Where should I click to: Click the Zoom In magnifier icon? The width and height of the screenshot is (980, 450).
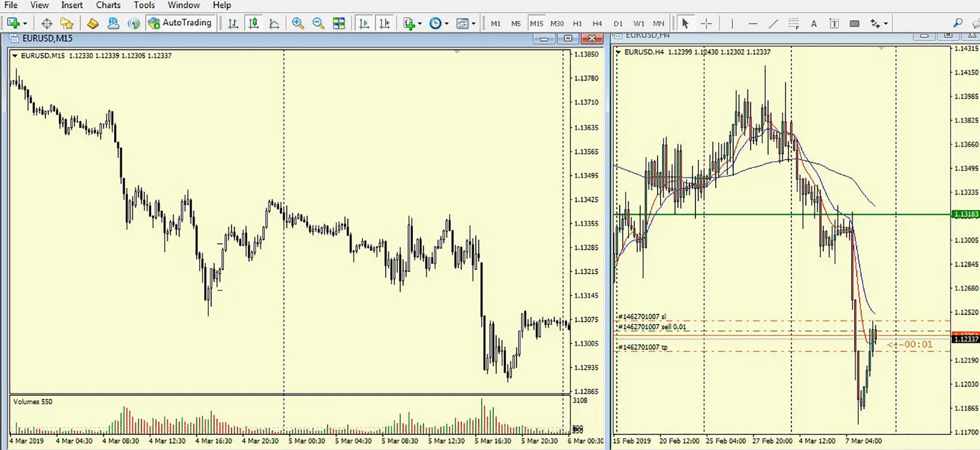[x=298, y=23]
